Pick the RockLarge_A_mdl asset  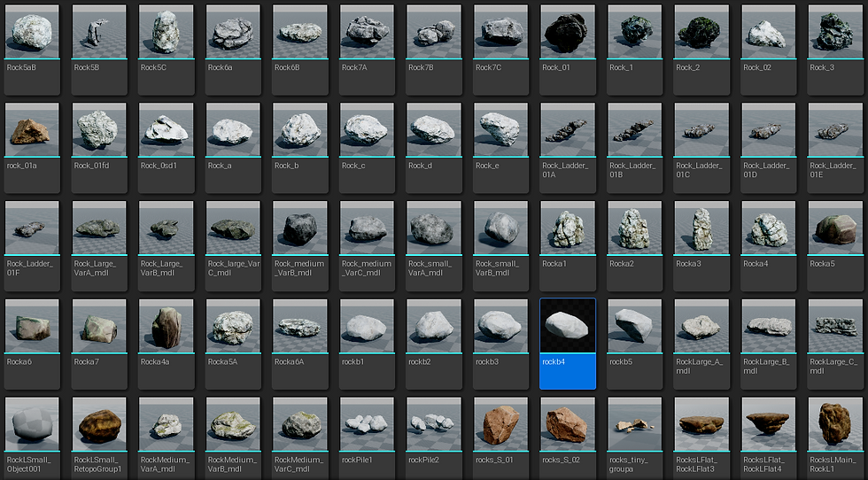pos(701,344)
